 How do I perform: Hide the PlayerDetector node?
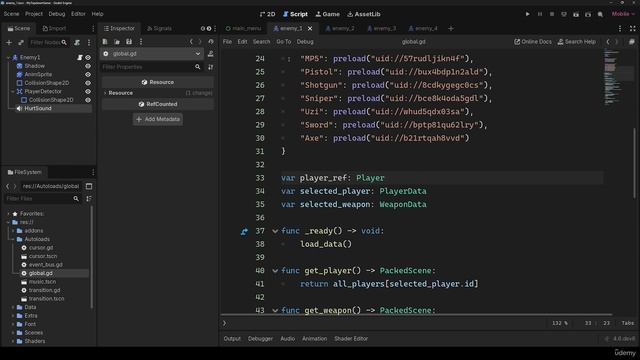point(88,91)
